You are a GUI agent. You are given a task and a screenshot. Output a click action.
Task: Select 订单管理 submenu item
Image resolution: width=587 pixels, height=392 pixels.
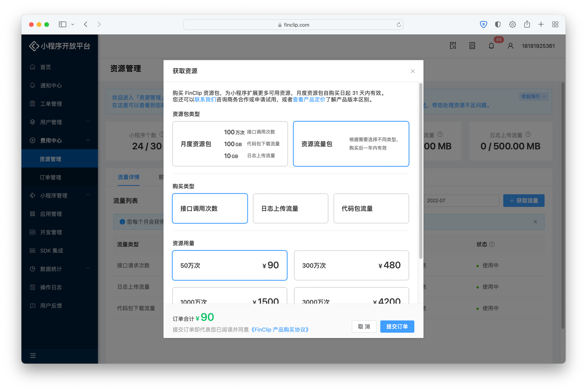[60, 177]
